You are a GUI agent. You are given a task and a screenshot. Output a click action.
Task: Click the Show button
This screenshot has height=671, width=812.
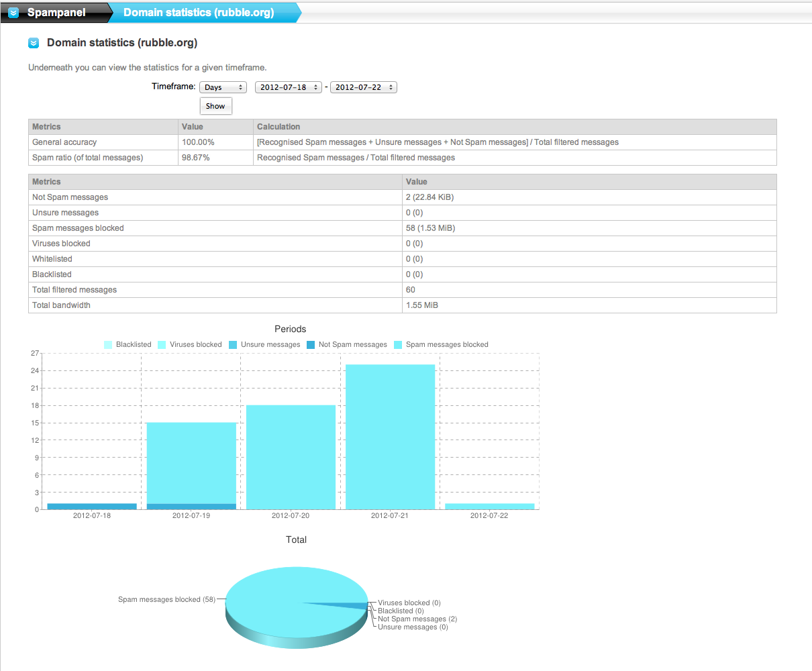pyautogui.click(x=216, y=106)
